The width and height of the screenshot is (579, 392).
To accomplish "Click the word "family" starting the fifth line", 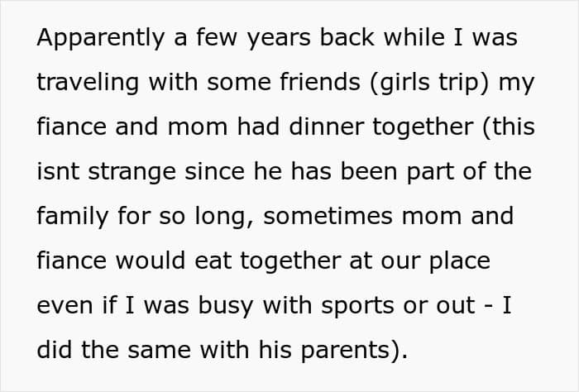I will click(73, 217).
